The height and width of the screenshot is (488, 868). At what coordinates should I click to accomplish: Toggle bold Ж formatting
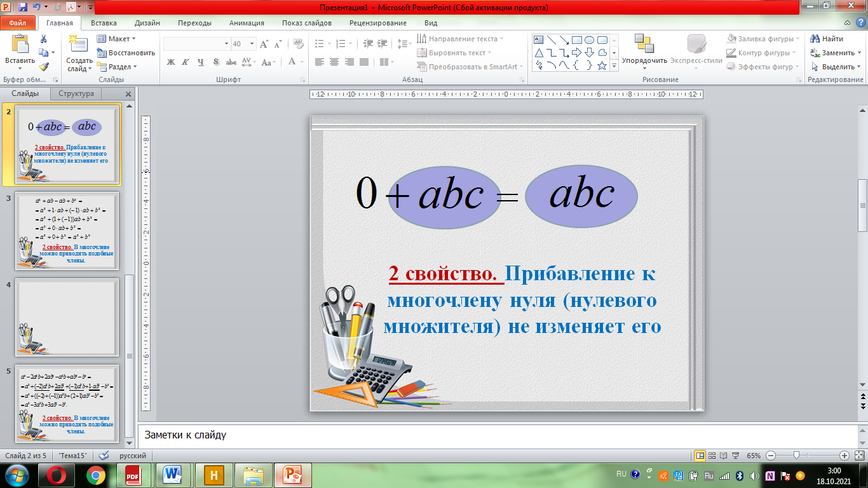pos(170,62)
